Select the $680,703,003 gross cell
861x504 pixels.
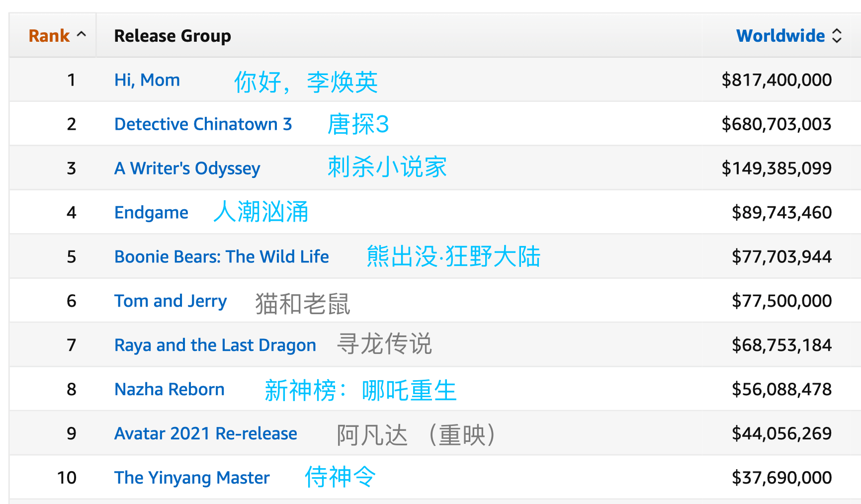coord(776,124)
